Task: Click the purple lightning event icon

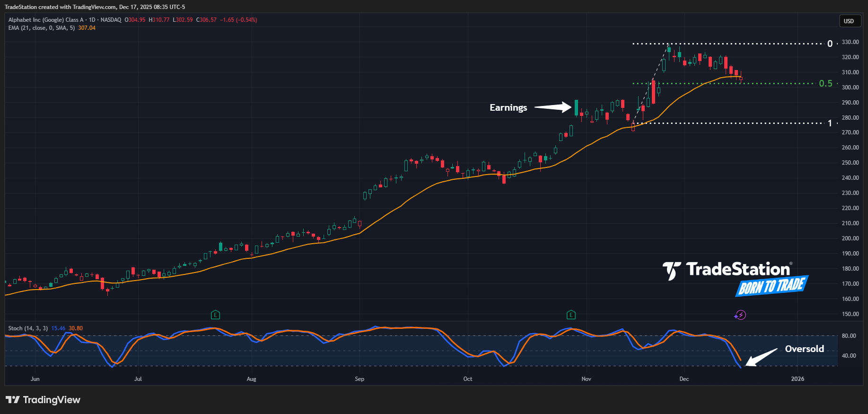Action: [x=740, y=315]
